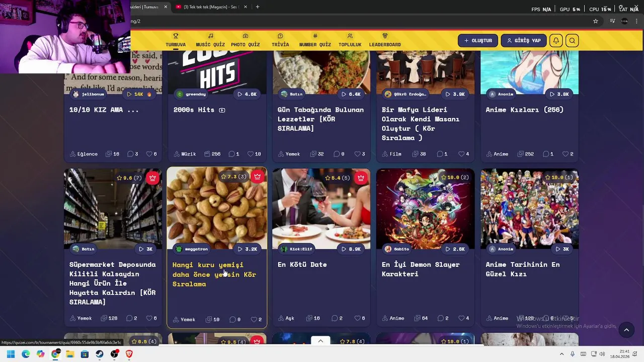
Task: Go to the Leaderboard tab
Action: coord(385,40)
